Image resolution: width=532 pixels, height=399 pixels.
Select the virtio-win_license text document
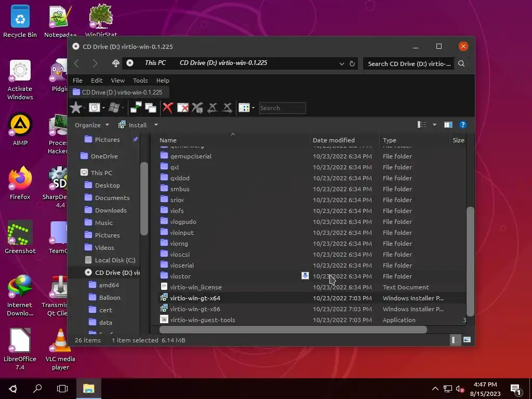(312, 287)
